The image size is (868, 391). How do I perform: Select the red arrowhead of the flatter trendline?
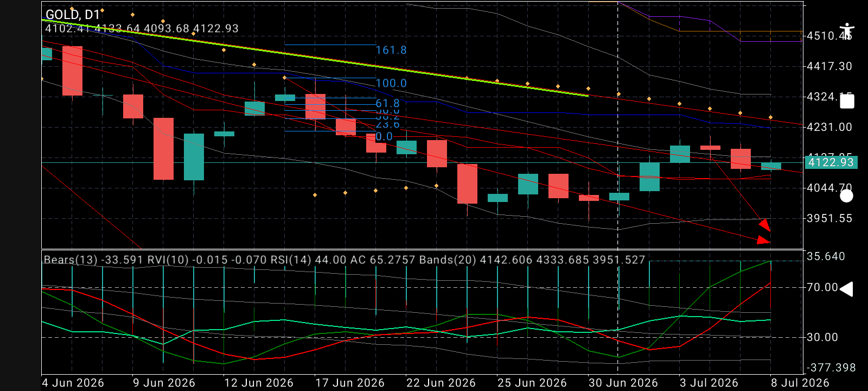[x=764, y=239]
